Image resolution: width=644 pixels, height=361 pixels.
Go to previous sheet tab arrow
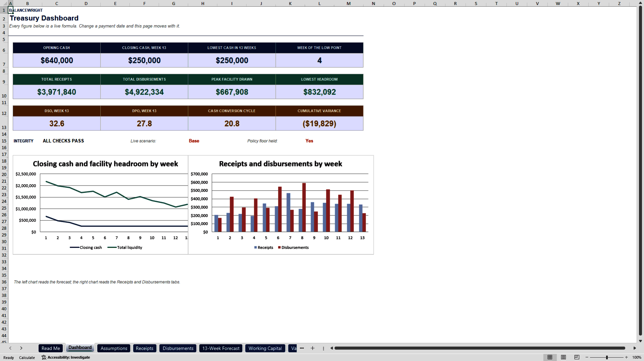tap(10, 348)
